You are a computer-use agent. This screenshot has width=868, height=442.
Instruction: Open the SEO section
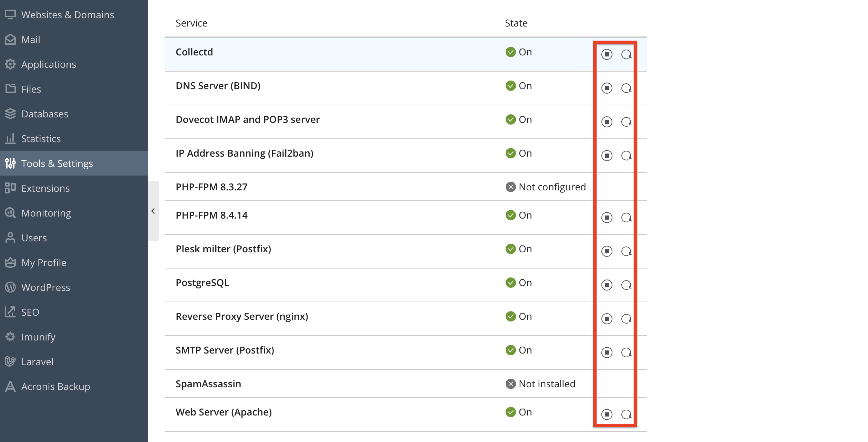pyautogui.click(x=74, y=312)
